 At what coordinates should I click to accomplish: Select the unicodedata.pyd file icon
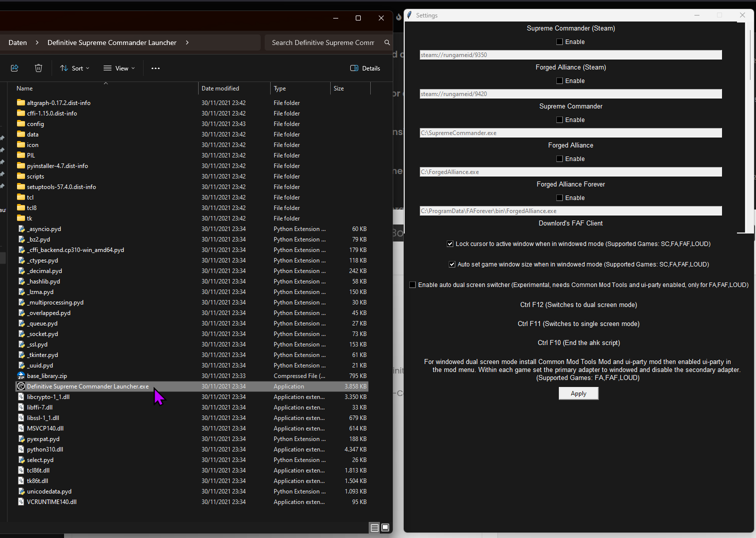pyautogui.click(x=21, y=491)
